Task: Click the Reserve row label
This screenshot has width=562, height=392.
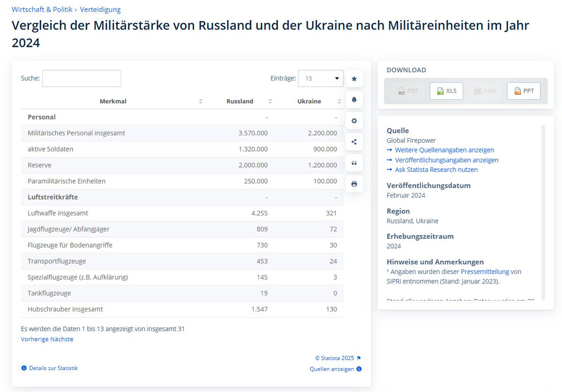Action: click(x=39, y=165)
